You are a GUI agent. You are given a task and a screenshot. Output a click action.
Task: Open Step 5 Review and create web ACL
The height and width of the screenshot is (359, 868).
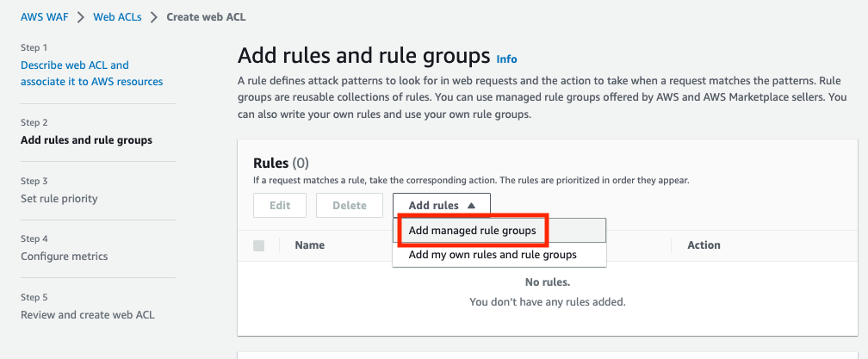[88, 314]
